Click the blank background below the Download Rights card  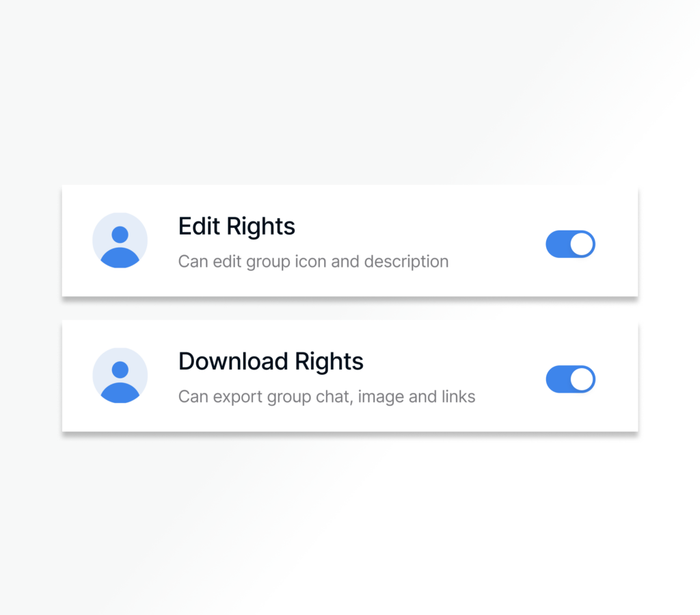click(350, 520)
